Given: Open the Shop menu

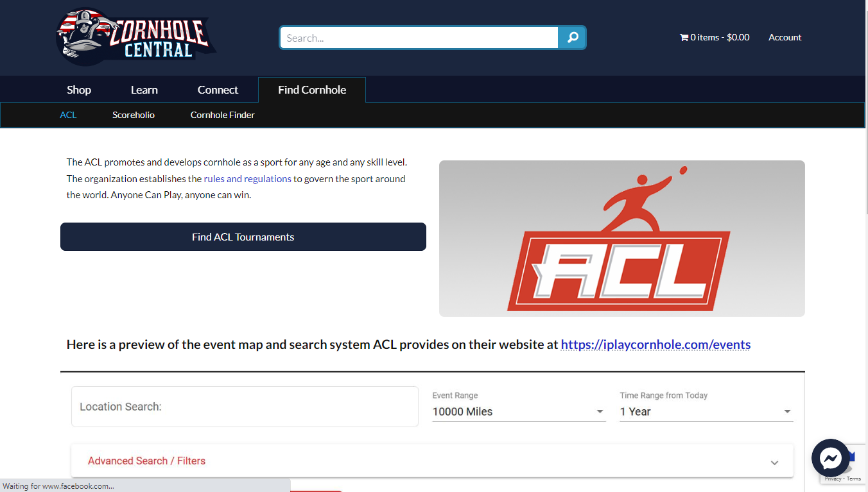Looking at the screenshot, I should (x=79, y=90).
